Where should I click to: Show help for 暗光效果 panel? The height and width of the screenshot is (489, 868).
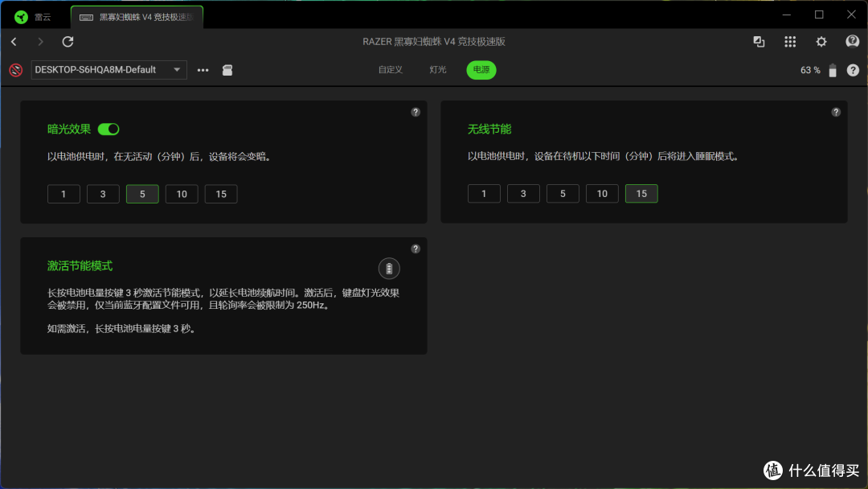(x=416, y=113)
